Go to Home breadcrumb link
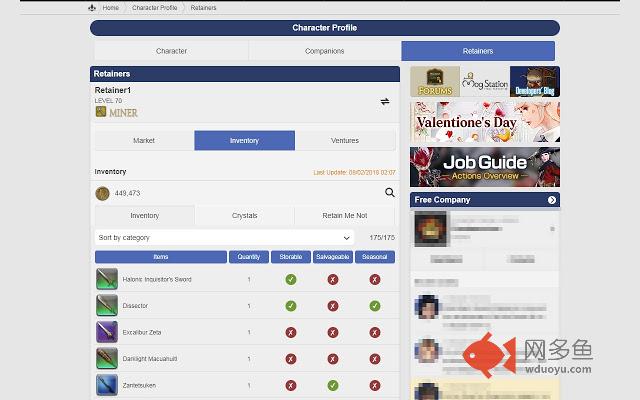Screen dimensions: 640x400 coord(111,7)
